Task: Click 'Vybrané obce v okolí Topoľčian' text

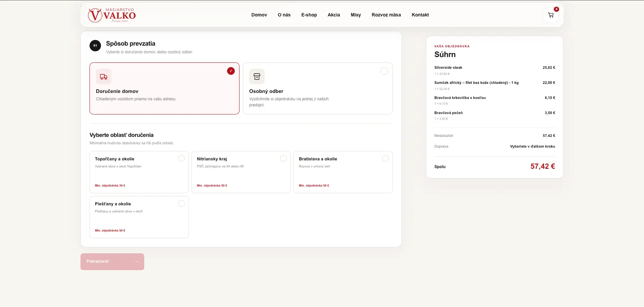Action: point(118,166)
